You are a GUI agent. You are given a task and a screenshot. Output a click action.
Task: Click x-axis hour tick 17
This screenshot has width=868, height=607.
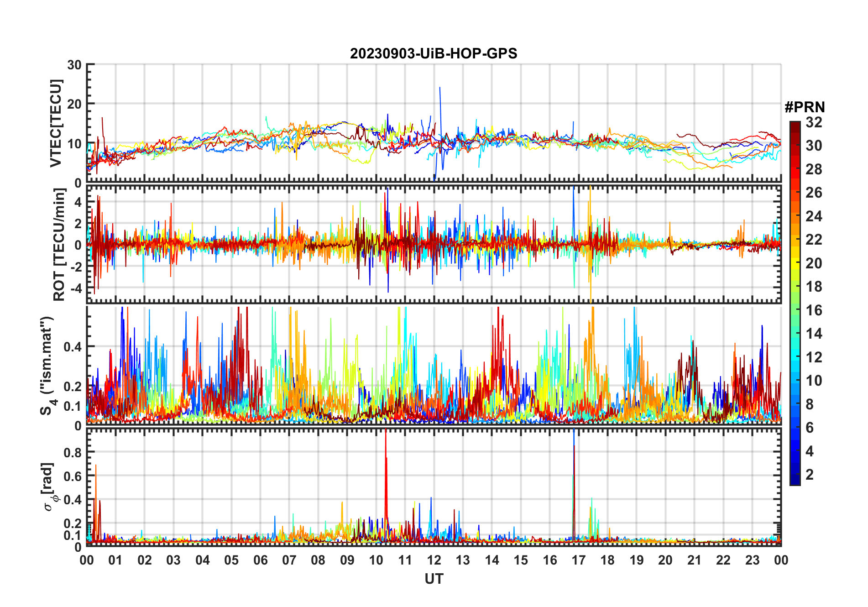click(x=579, y=560)
